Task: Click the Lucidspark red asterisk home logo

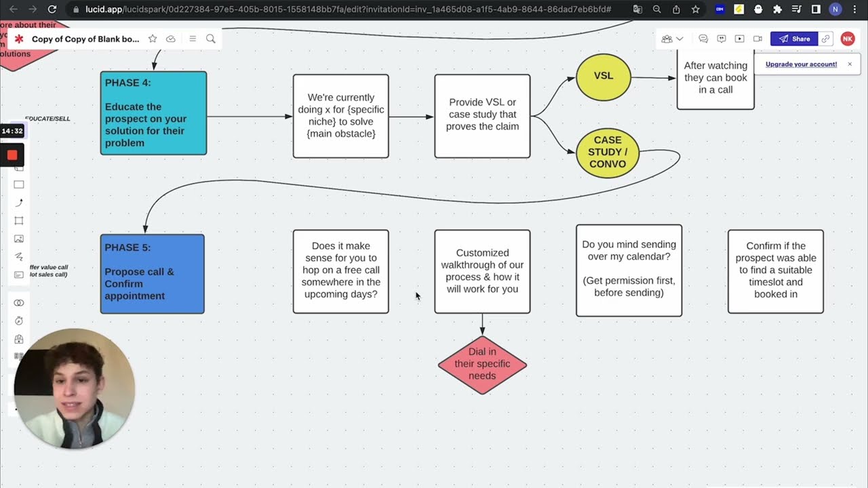Action: click(x=19, y=39)
